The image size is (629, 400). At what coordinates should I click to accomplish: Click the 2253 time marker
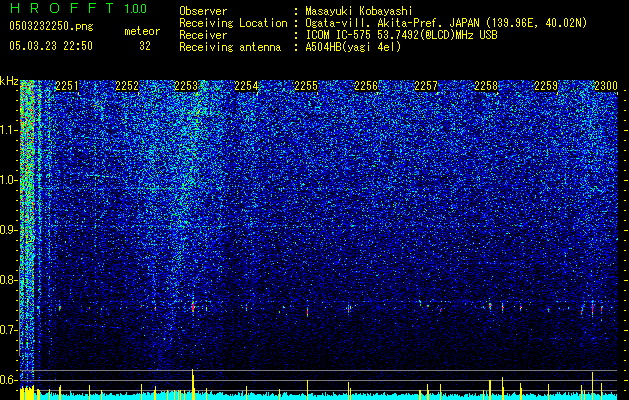[x=186, y=86]
